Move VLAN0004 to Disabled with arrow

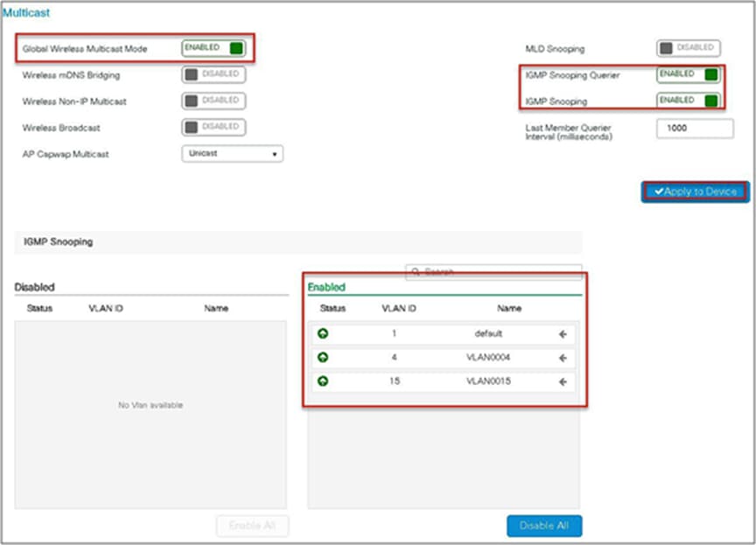click(x=563, y=358)
